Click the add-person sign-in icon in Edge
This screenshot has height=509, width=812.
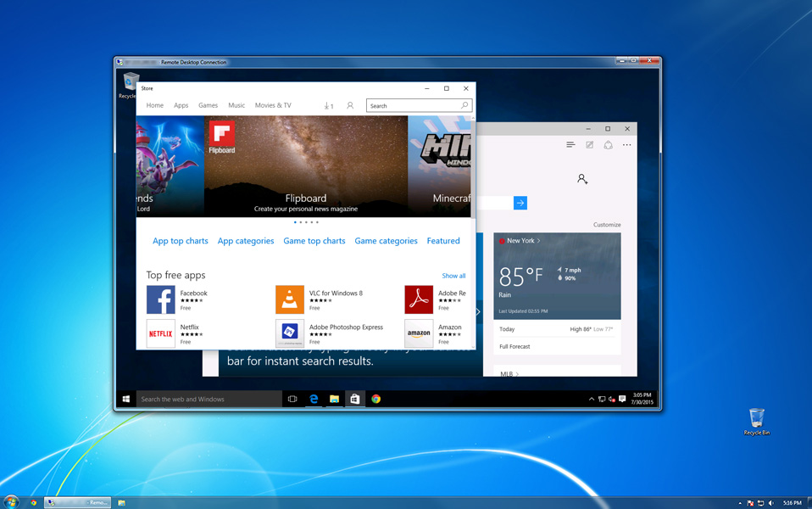pos(582,179)
